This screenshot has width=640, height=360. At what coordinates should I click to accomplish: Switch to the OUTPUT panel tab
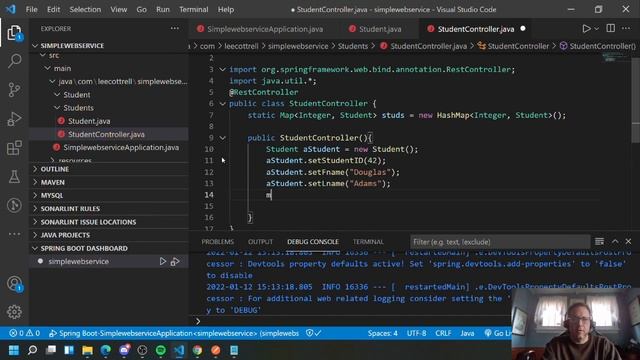(260, 242)
